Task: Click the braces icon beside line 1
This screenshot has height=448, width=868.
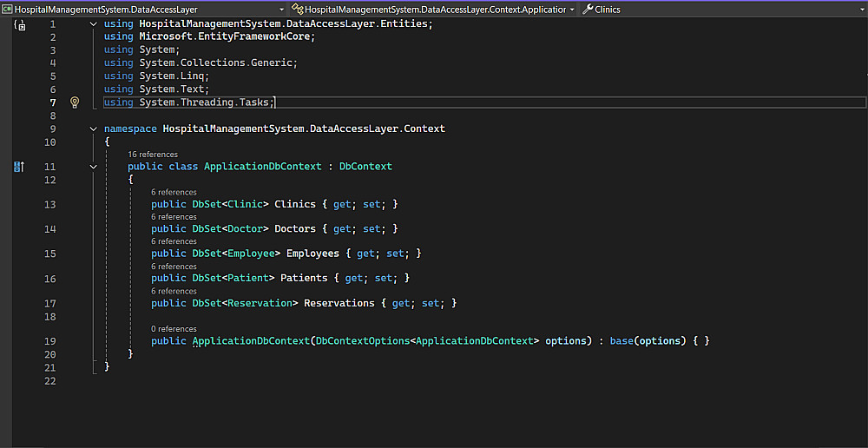Action: coord(20,24)
